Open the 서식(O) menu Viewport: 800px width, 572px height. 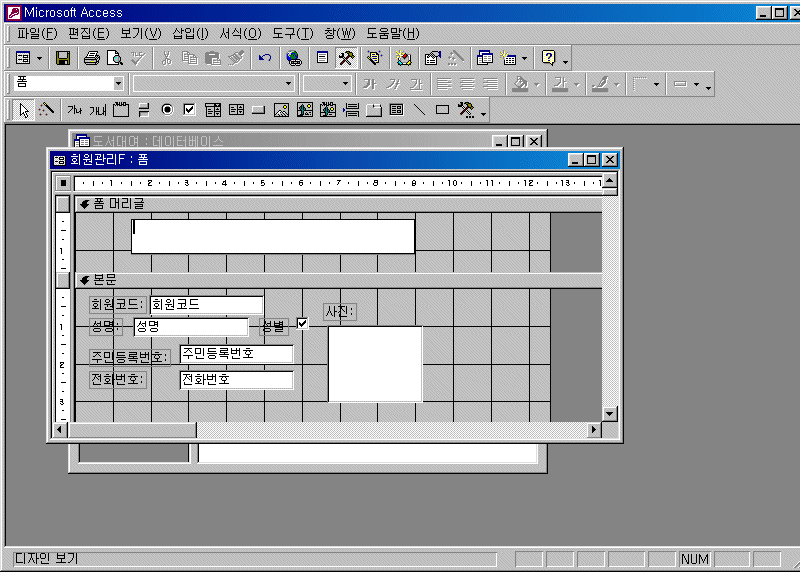[x=240, y=34]
